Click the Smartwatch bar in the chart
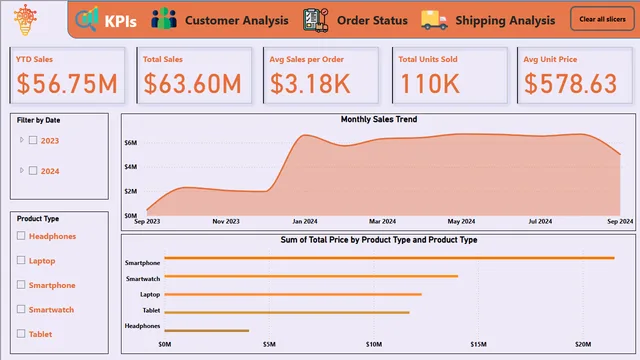The image size is (640, 360). (311, 276)
